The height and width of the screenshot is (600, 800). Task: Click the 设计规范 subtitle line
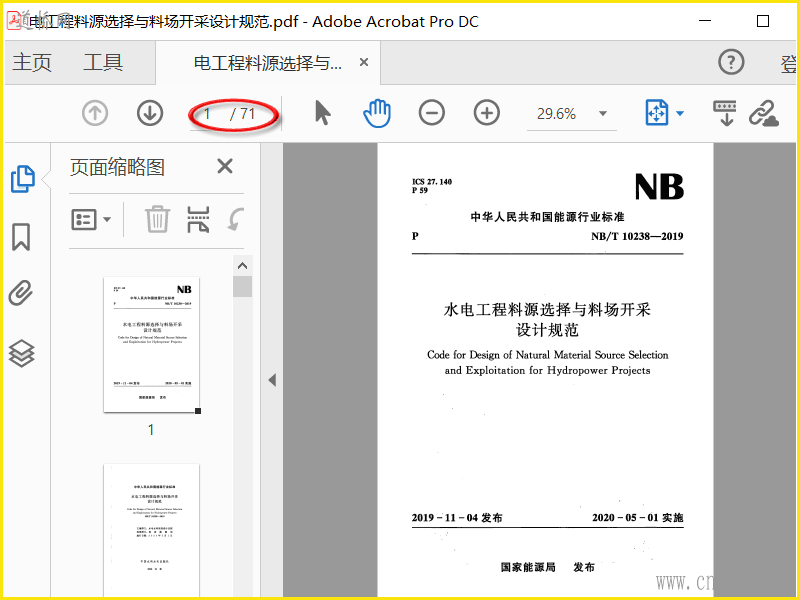click(x=547, y=330)
